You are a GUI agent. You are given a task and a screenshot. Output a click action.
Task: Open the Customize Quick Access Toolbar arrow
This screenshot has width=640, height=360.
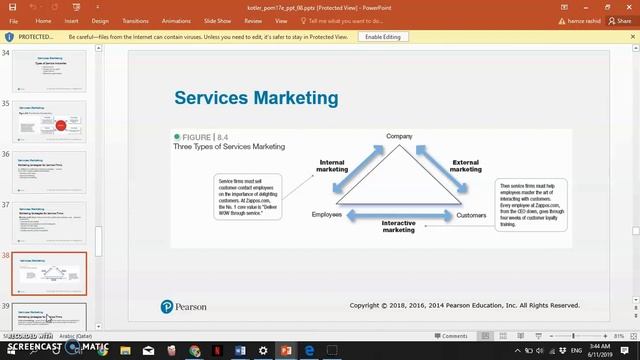coord(98,7)
